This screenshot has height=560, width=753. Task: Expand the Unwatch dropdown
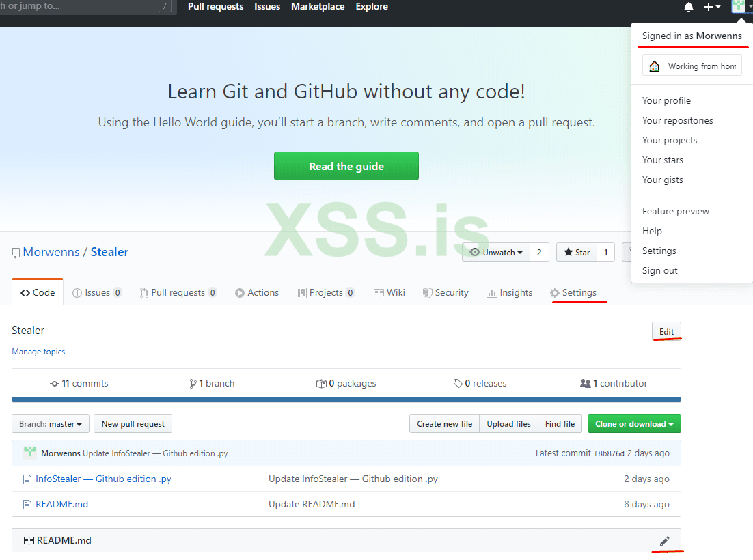click(496, 253)
